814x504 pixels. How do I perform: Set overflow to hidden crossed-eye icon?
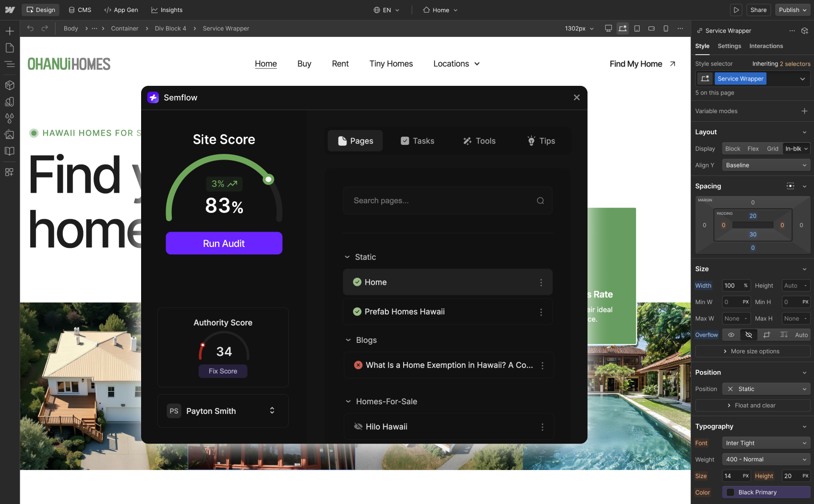coord(749,335)
